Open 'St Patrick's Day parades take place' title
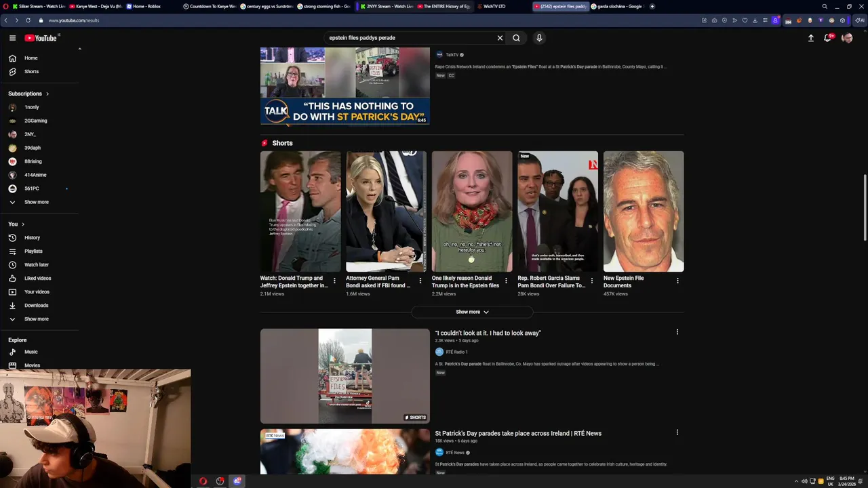This screenshot has width=868, height=488. pos(518,433)
